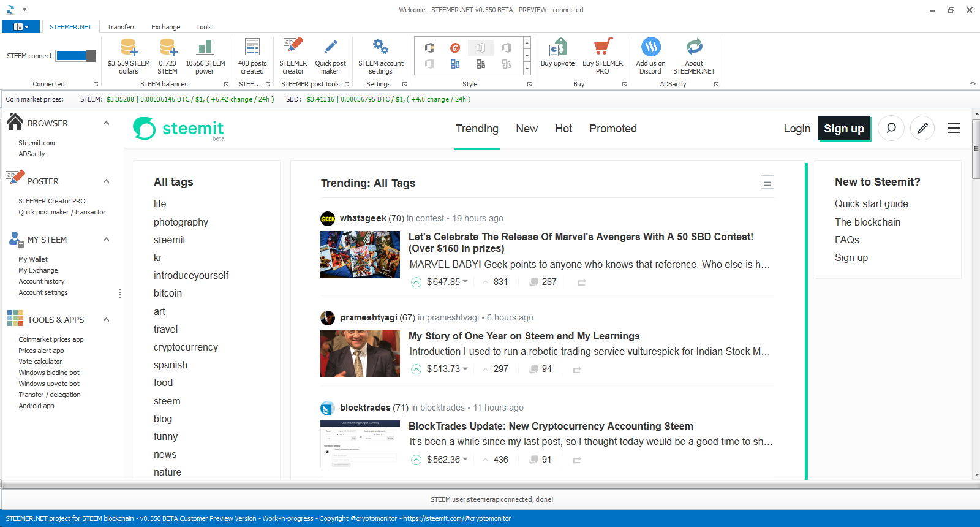Switch to the Exchange ribbon tab
The image size is (980, 527).
tap(166, 27)
